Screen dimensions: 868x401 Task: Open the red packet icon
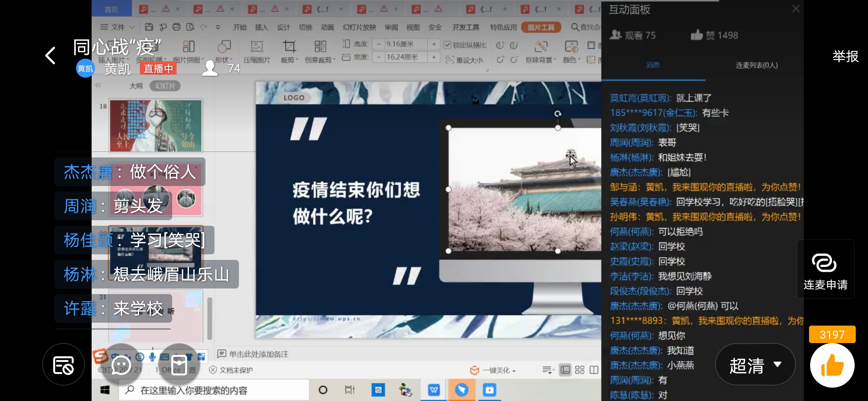point(179,365)
